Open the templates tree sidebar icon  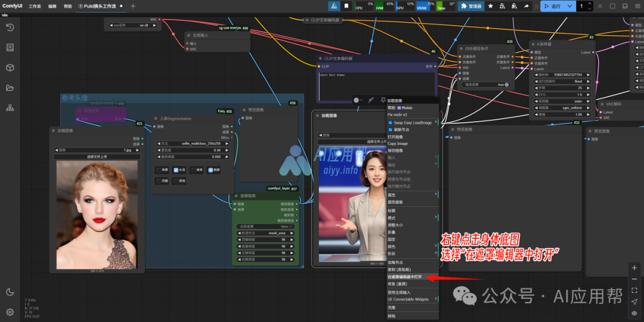pyautogui.click(x=10, y=108)
